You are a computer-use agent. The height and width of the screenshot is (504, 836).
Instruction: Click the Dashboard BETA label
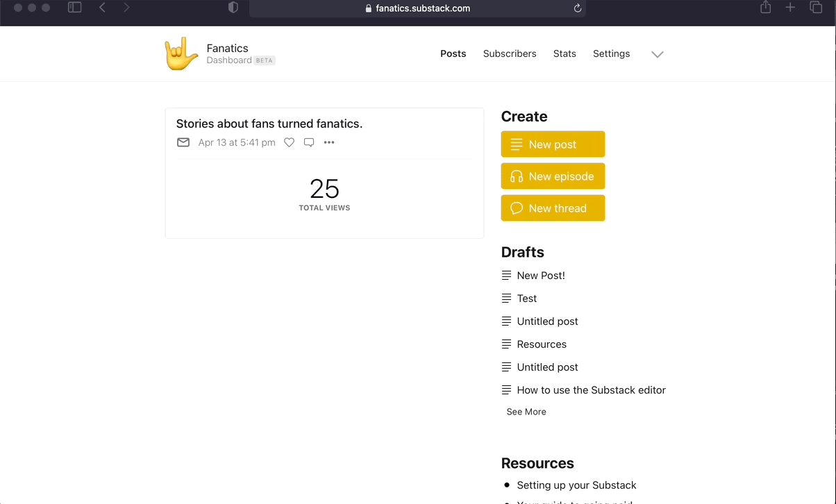(x=241, y=60)
